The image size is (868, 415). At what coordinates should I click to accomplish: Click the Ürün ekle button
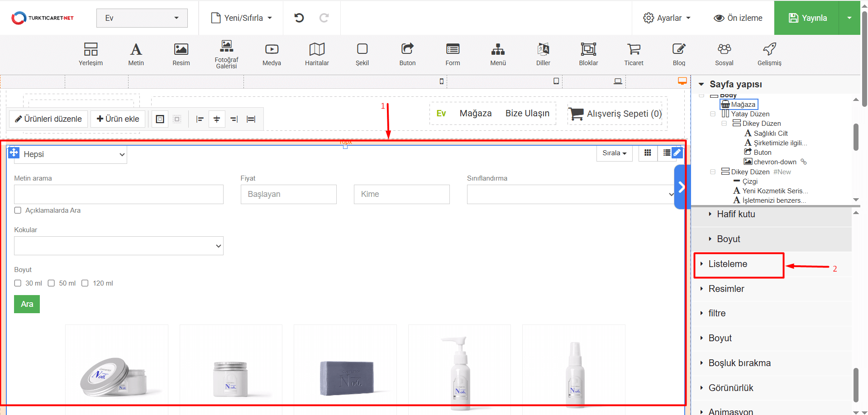[x=118, y=119]
